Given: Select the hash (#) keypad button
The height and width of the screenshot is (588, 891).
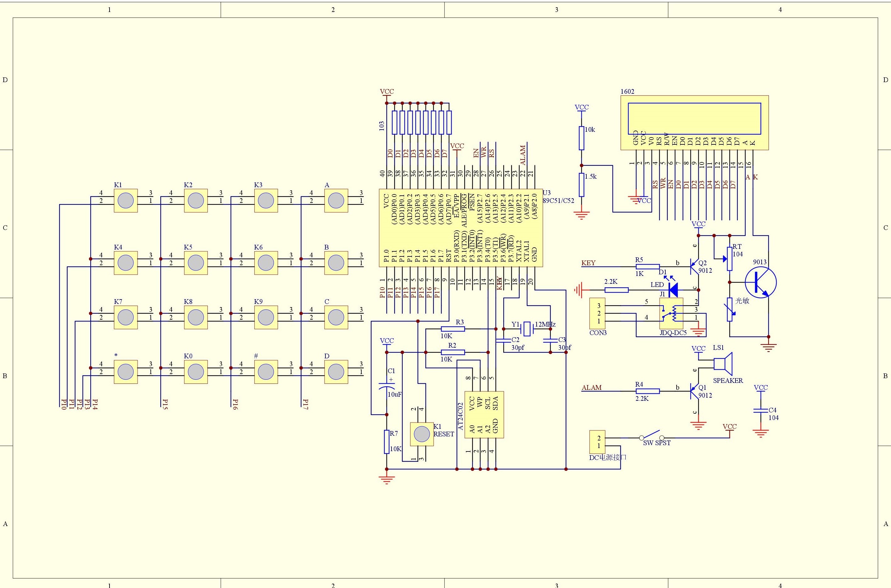Looking at the screenshot, I should (266, 372).
